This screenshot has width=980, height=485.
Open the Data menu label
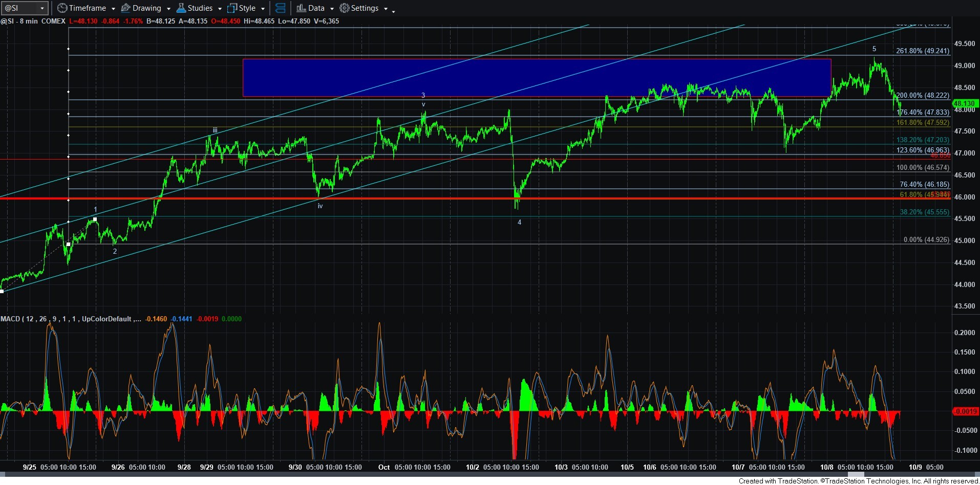pos(316,8)
